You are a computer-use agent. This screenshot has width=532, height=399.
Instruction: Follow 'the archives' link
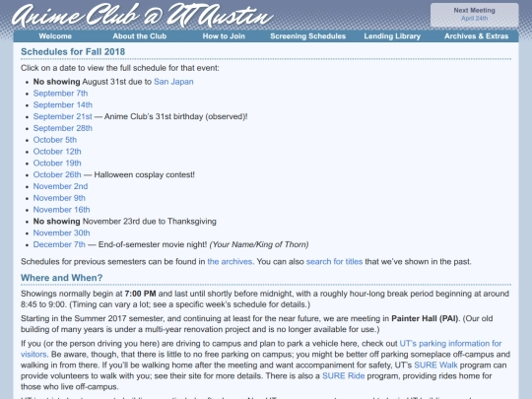click(x=230, y=262)
